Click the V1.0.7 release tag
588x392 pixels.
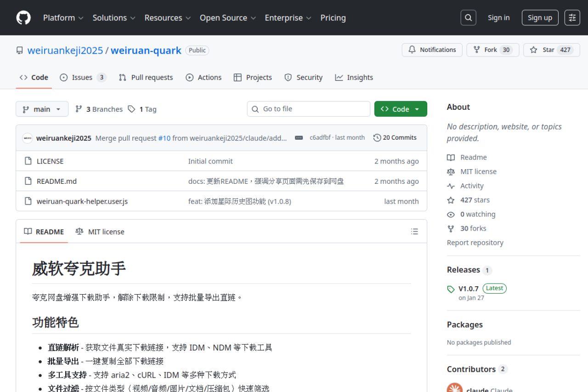point(468,289)
